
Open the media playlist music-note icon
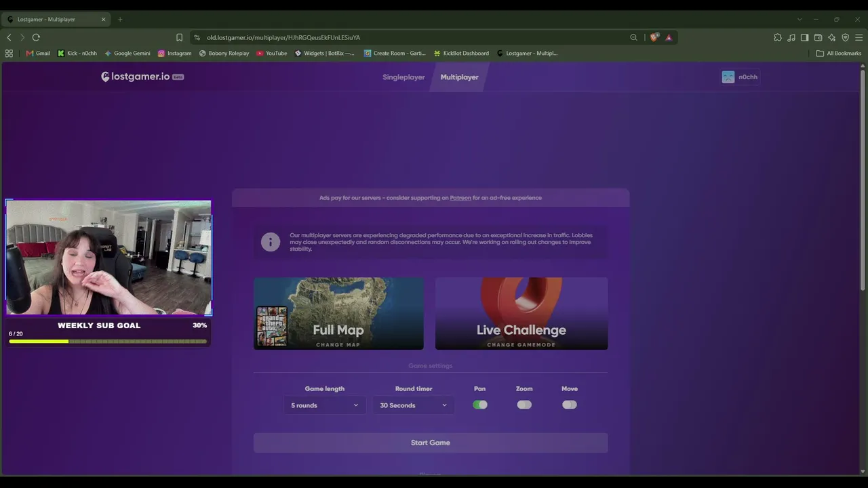[x=791, y=37]
